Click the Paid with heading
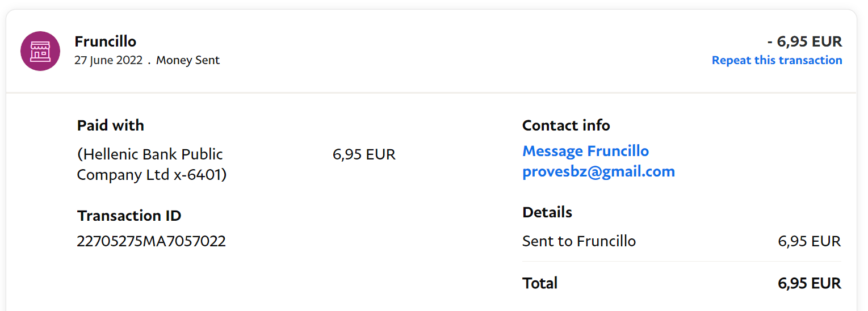 coord(111,125)
